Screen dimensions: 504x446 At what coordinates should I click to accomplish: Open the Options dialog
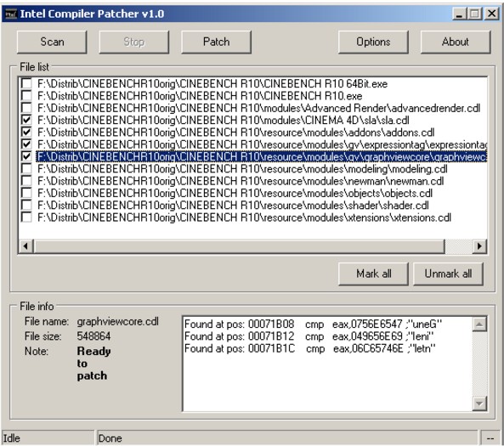pos(373,42)
